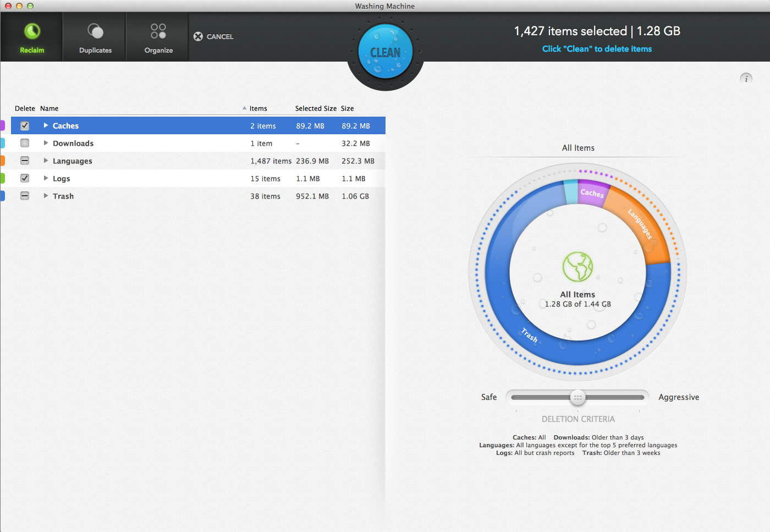
Task: Expand the Downloads row
Action: pos(46,143)
